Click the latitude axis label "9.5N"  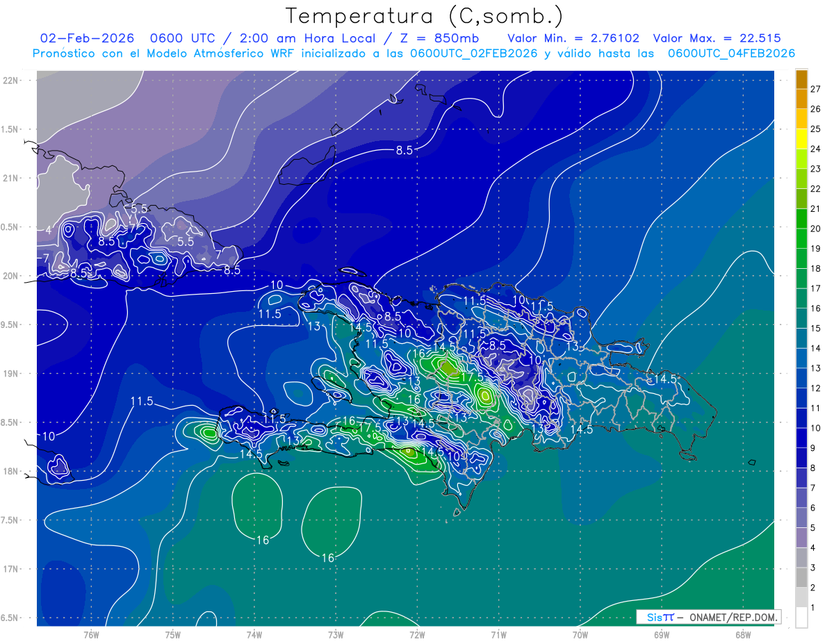[x=10, y=324]
